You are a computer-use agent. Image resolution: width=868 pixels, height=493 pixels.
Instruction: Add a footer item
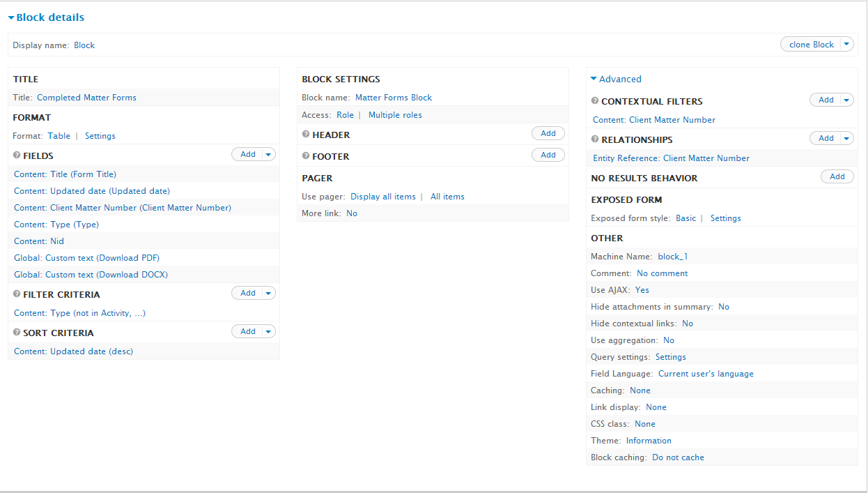coord(548,155)
